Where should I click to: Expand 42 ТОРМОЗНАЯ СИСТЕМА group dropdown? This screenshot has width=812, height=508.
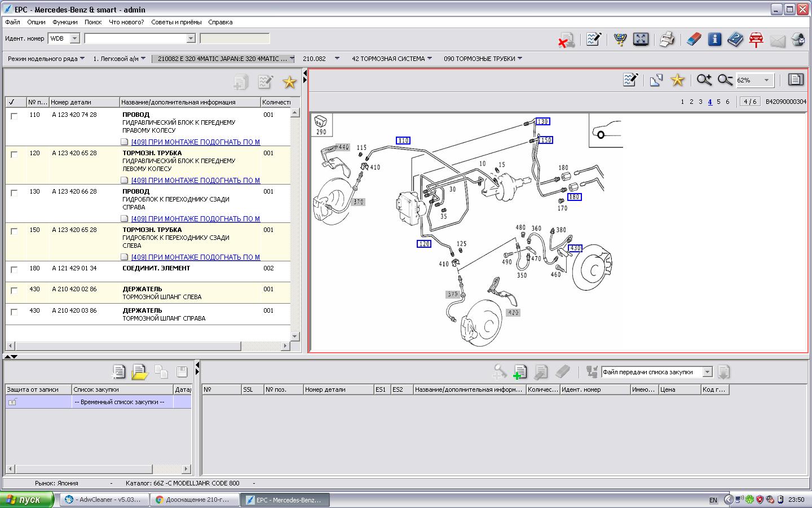430,58
